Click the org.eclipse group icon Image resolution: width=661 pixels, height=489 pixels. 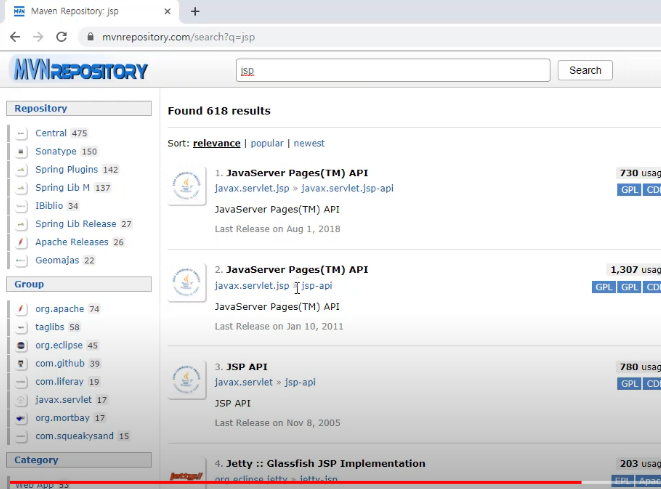click(x=21, y=345)
